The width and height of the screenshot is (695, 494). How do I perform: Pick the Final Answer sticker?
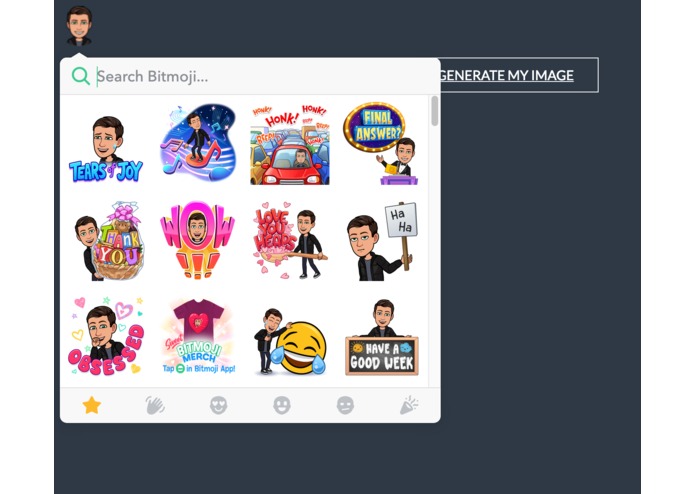click(x=381, y=144)
